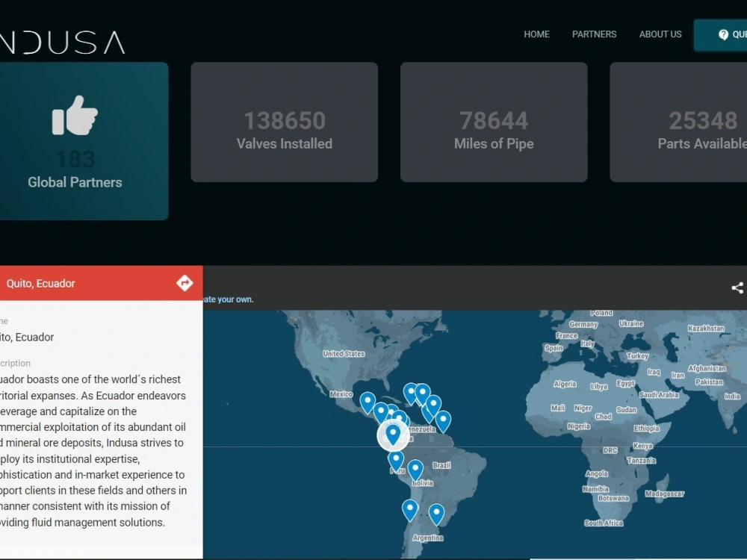The height and width of the screenshot is (560, 747).
Task: Select the map pin on Argentina's eastern coast
Action: click(436, 514)
